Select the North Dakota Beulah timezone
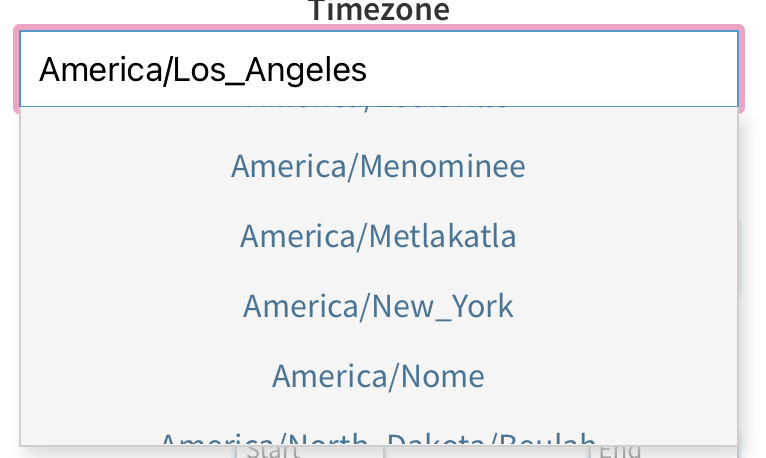This screenshot has height=458, width=766. pyautogui.click(x=378, y=438)
